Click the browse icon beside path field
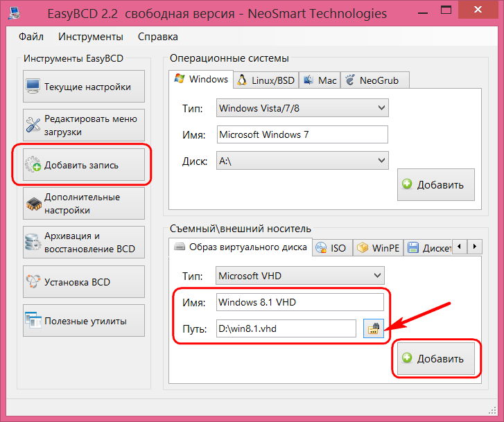The height and width of the screenshot is (422, 504). click(x=374, y=328)
